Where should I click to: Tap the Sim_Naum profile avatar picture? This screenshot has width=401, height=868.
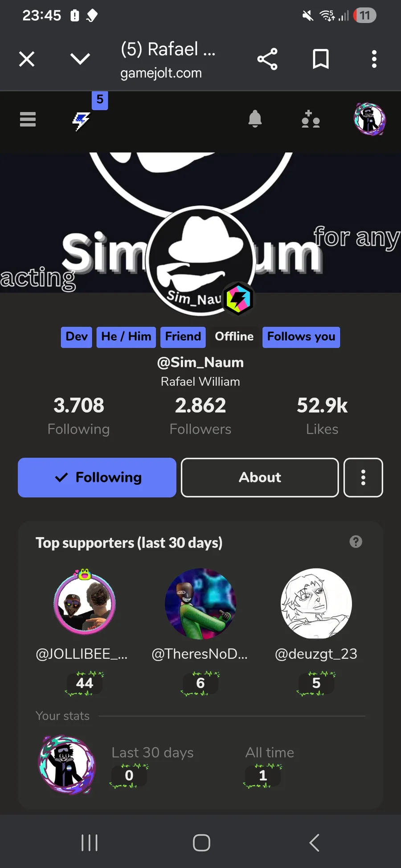click(x=201, y=261)
